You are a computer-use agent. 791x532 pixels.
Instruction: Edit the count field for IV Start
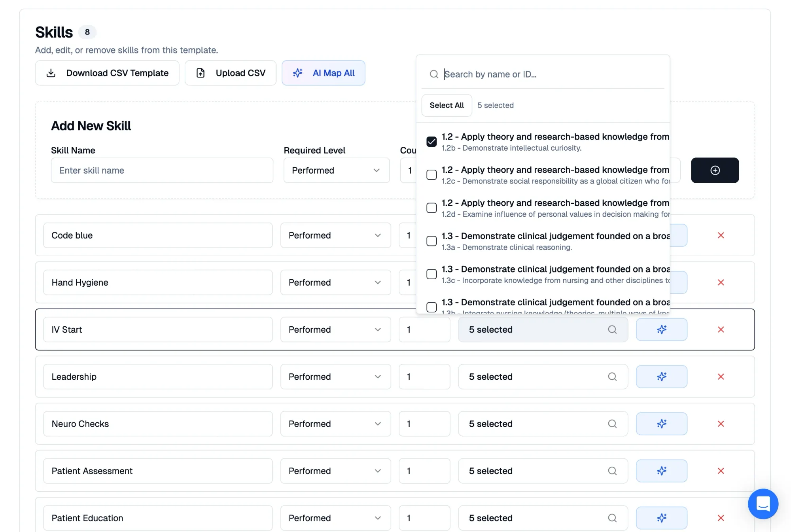click(x=424, y=329)
